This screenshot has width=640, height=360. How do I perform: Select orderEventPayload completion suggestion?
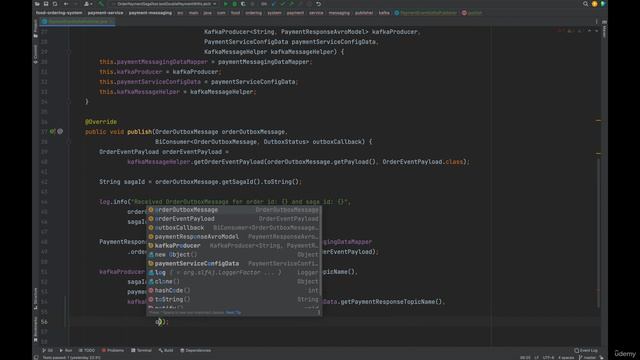234,219
